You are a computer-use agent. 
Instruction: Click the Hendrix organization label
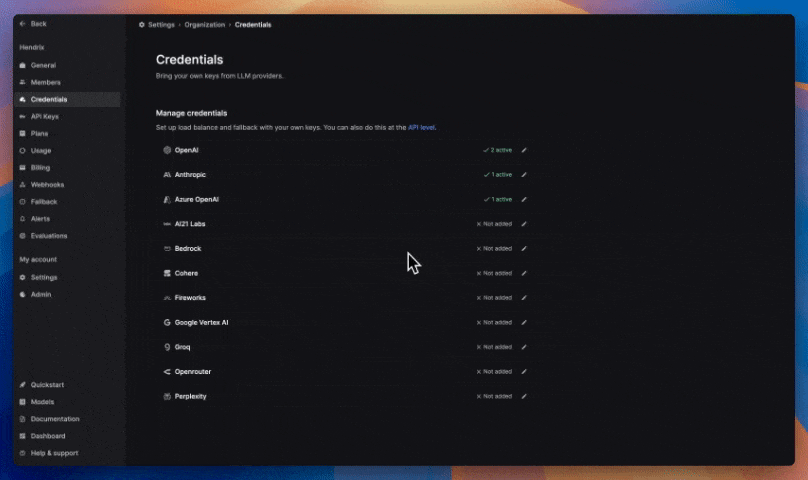pyautogui.click(x=32, y=47)
